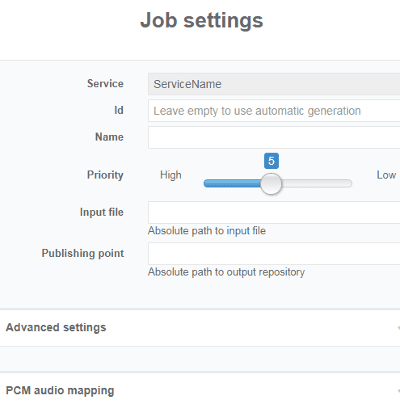The image size is (400, 404).
Task: Click the Id field label
Action: pos(119,110)
